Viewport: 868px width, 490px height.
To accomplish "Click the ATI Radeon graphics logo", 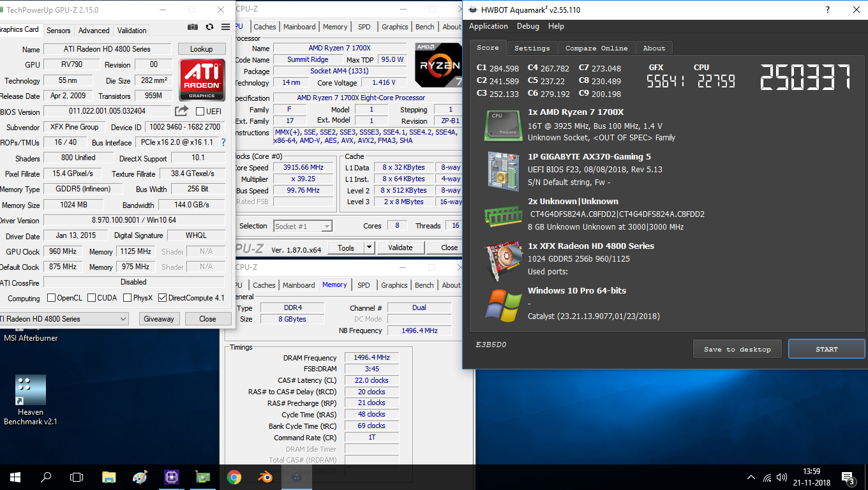I will [x=202, y=80].
